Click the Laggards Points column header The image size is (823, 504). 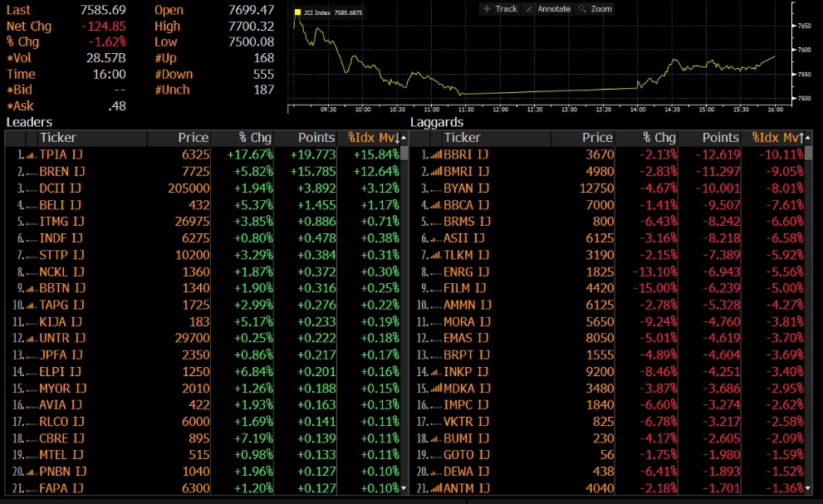720,138
